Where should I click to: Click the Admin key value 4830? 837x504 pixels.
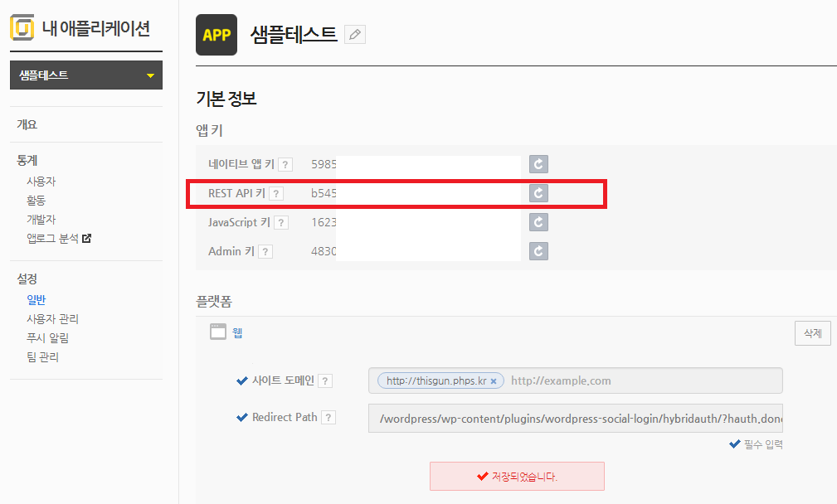(x=324, y=251)
